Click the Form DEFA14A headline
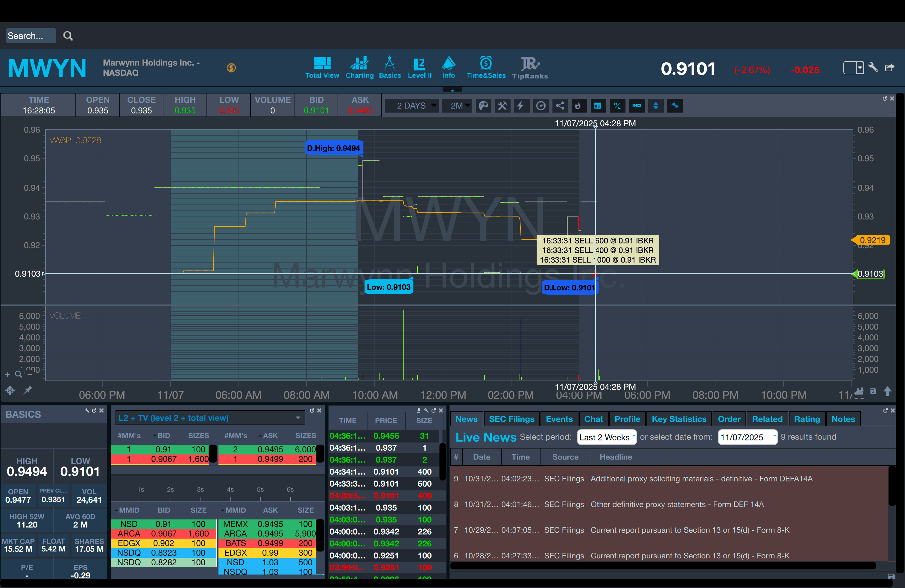The height and width of the screenshot is (588, 905). click(701, 479)
